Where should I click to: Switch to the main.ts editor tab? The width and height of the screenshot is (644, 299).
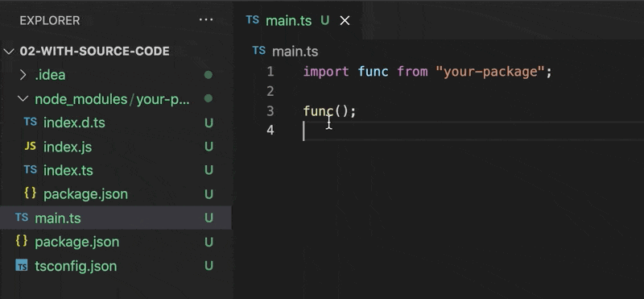click(x=289, y=21)
